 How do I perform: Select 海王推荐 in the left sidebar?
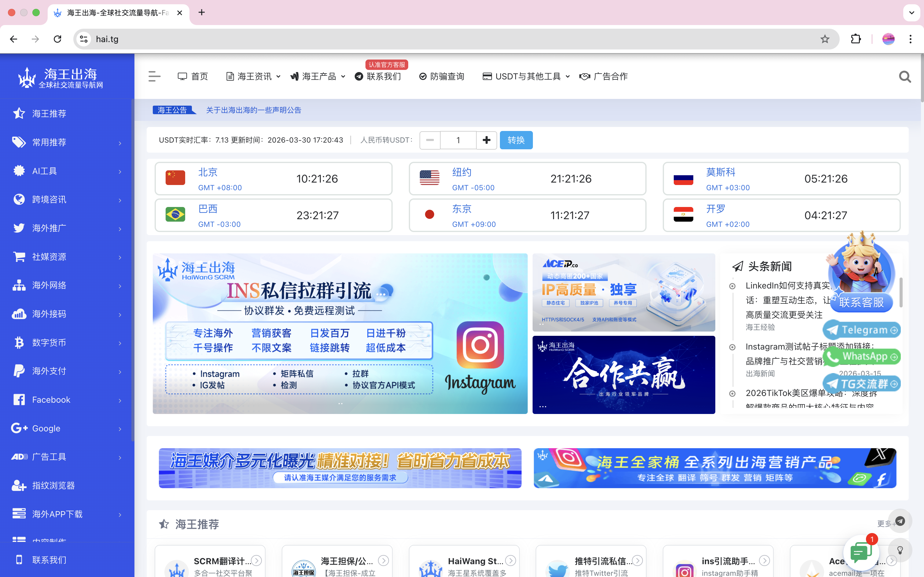(49, 113)
